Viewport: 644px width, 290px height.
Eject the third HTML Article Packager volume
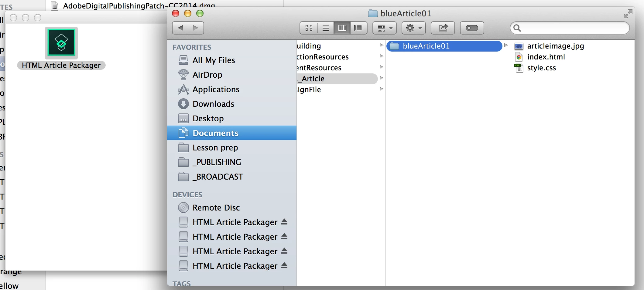click(284, 251)
